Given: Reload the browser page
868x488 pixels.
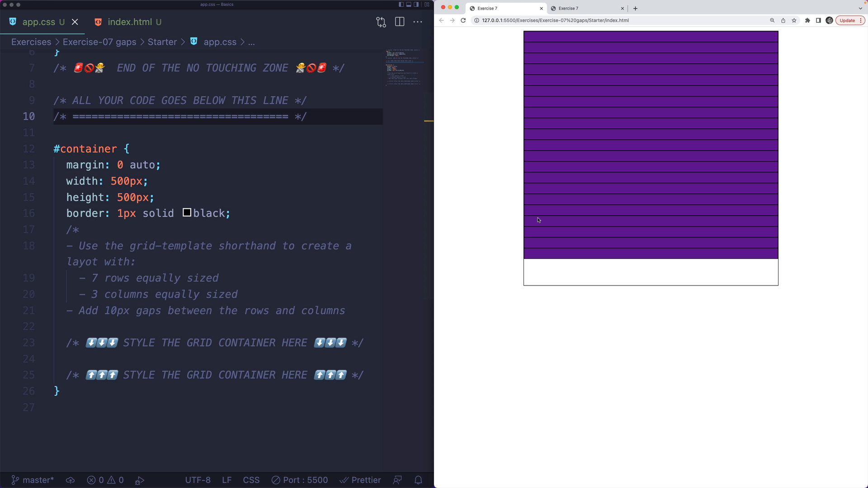Looking at the screenshot, I should tap(463, 20).
